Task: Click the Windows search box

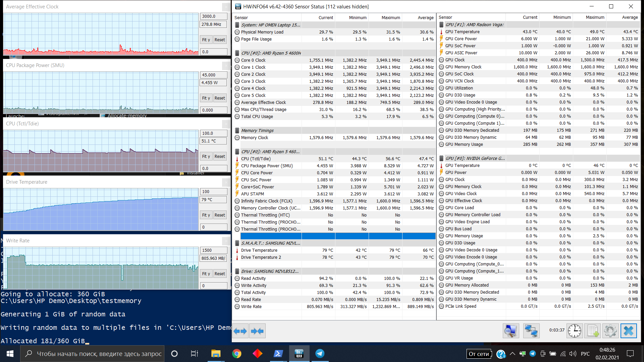Action: point(92,354)
